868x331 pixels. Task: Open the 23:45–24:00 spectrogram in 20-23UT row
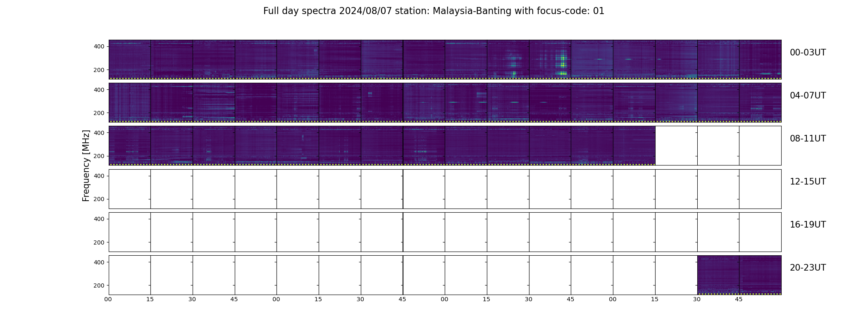tap(761, 275)
